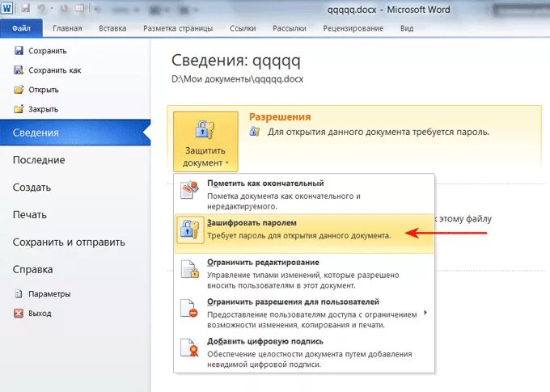
Task: Choose Закрыть in the backstage menu
Action: 43,109
